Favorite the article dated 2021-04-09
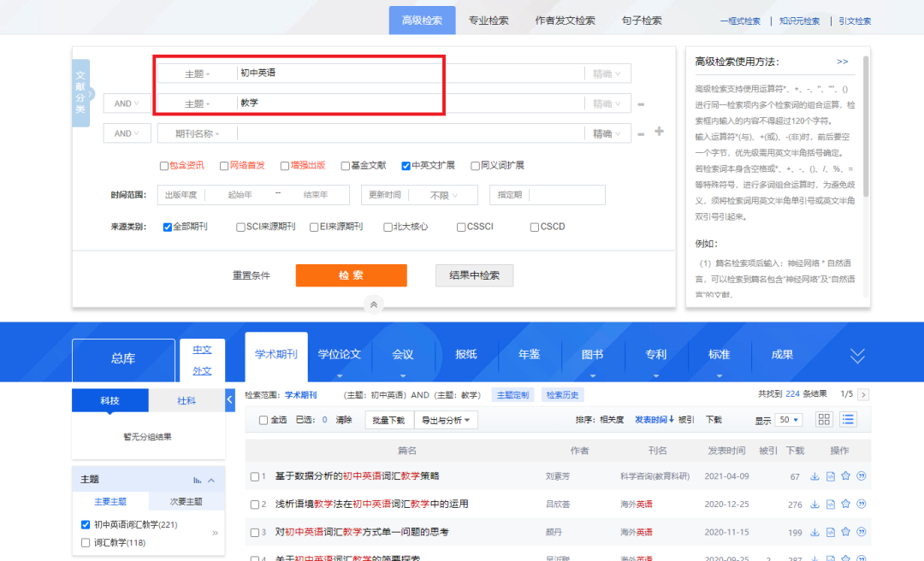This screenshot has width=924, height=561. point(845,476)
